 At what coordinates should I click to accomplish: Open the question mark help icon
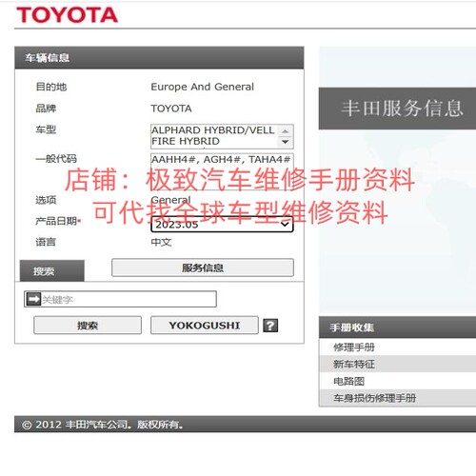tap(270, 326)
